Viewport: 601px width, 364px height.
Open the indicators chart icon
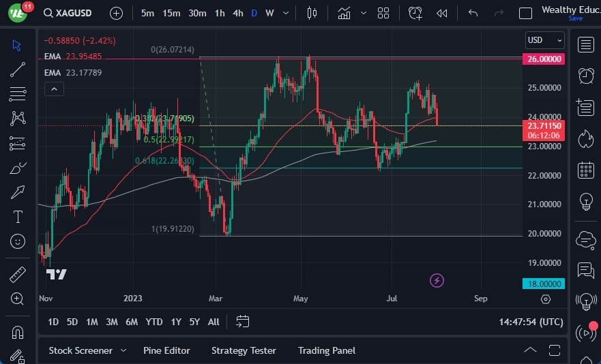345,13
